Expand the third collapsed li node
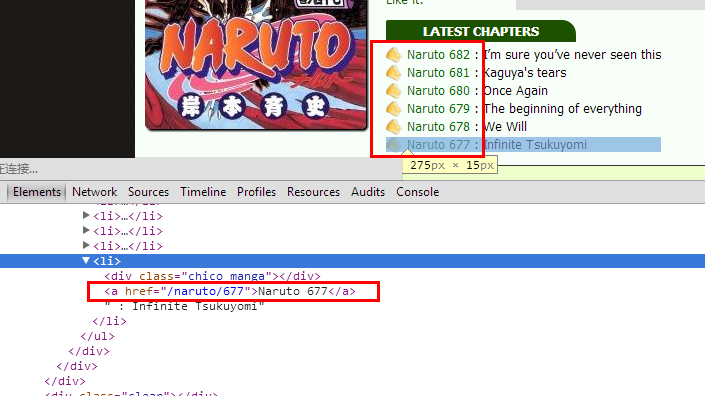Image resolution: width=705 pixels, height=396 pixels. (86, 245)
